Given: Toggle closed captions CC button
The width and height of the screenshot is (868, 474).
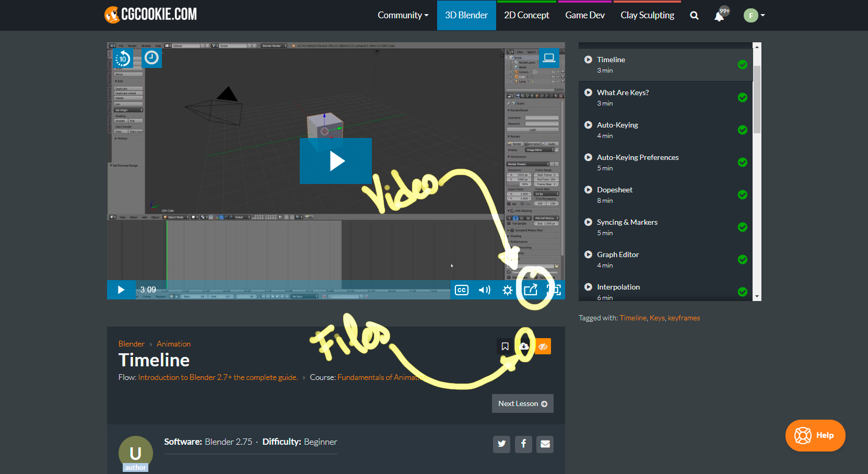Looking at the screenshot, I should point(462,290).
